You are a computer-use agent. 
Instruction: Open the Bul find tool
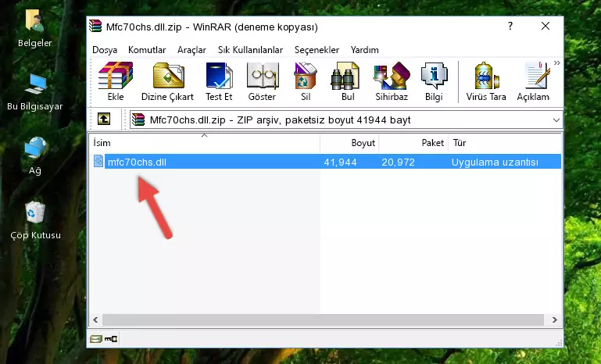point(347,81)
